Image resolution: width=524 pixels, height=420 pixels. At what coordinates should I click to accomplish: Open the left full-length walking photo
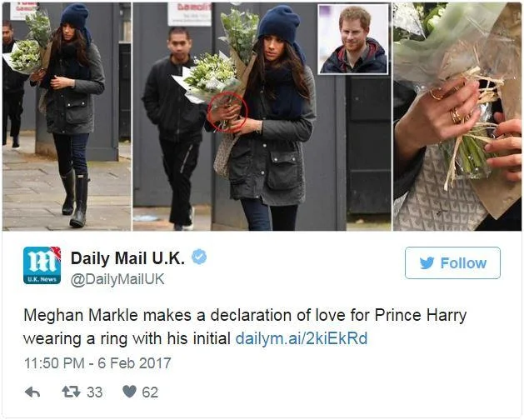pos(67,117)
